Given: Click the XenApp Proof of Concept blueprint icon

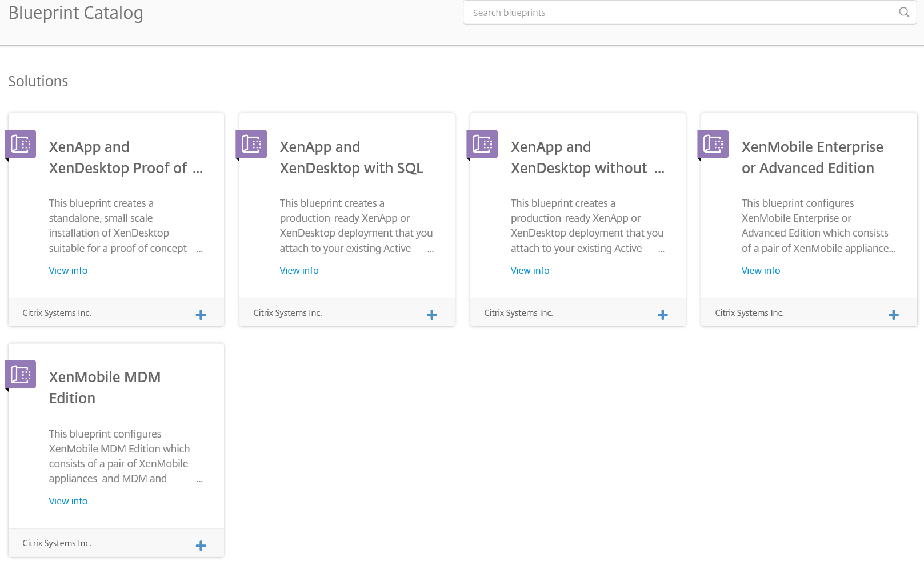Looking at the screenshot, I should pos(21,144).
